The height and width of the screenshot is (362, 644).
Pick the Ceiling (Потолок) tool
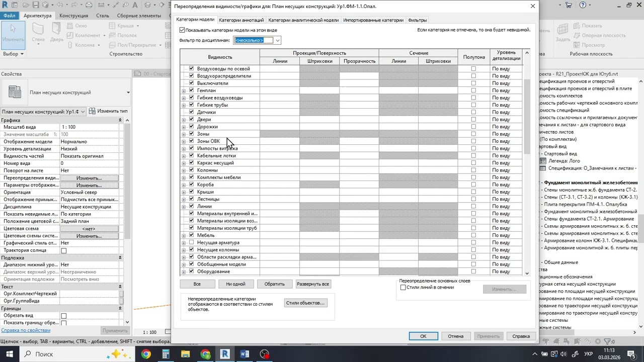[x=123, y=35]
